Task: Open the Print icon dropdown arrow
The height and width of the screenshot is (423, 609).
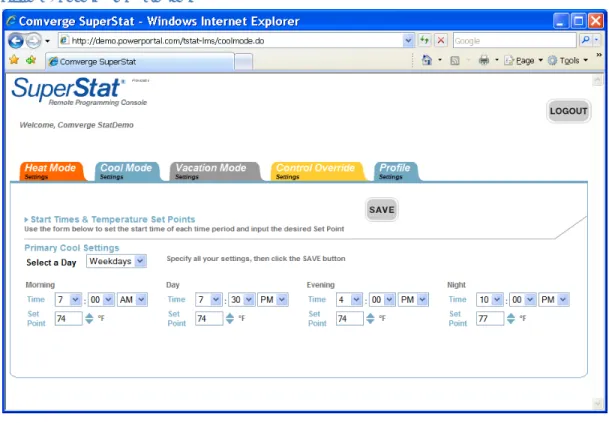Action: click(496, 60)
